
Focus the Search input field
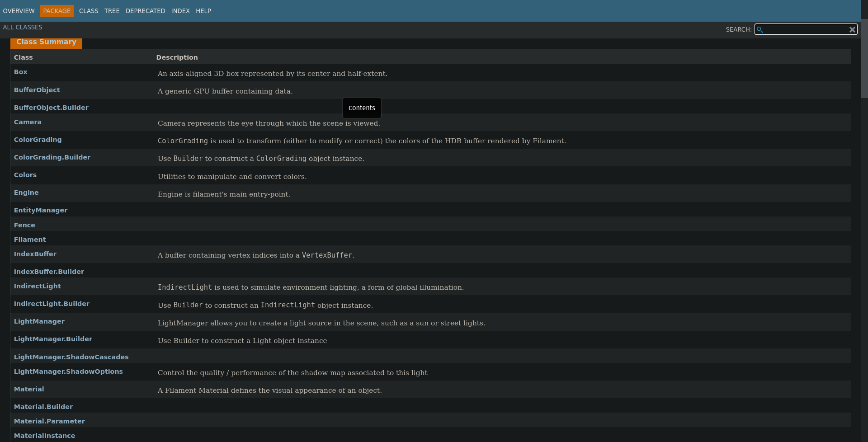(x=806, y=29)
